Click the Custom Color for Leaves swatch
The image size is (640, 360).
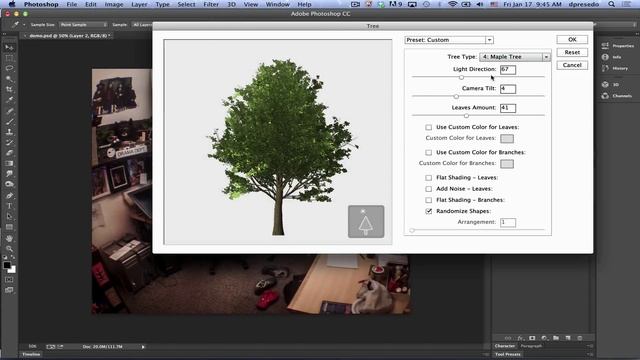click(x=507, y=139)
